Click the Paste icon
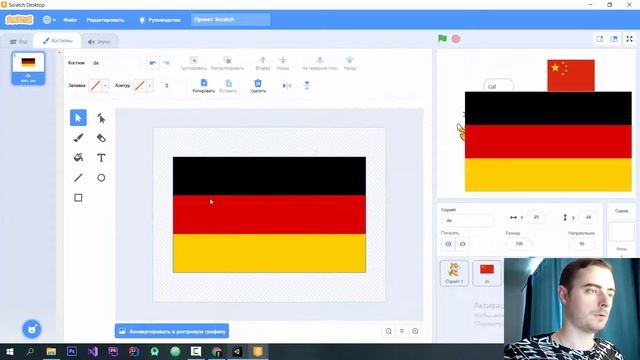This screenshot has width=640, height=360. click(228, 83)
